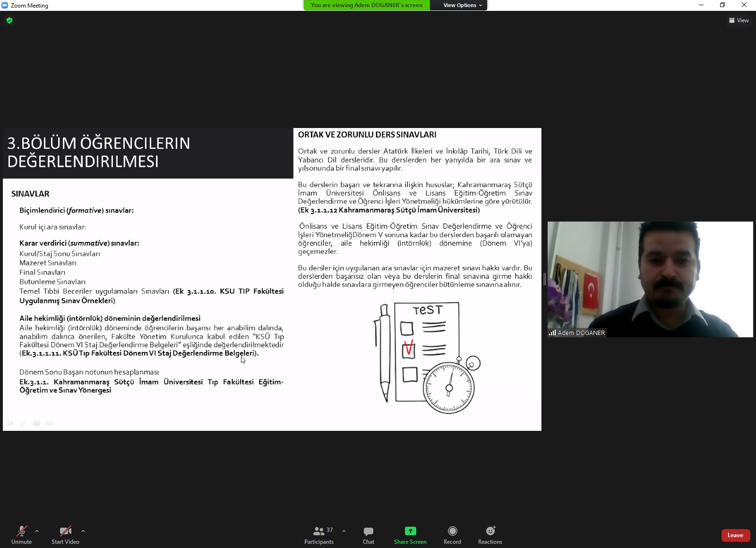Expand the arrow next to Participants

[344, 531]
